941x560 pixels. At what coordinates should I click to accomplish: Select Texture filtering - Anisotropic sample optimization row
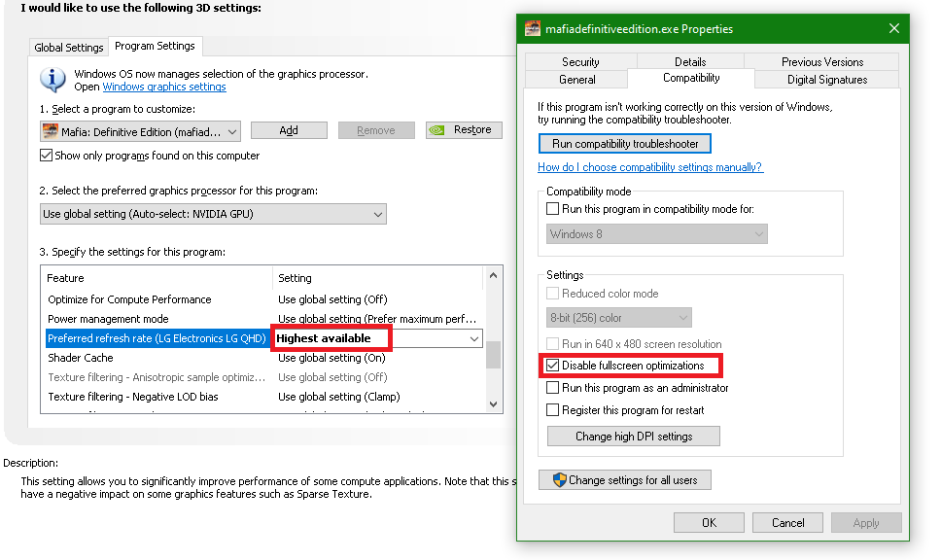[262, 377]
